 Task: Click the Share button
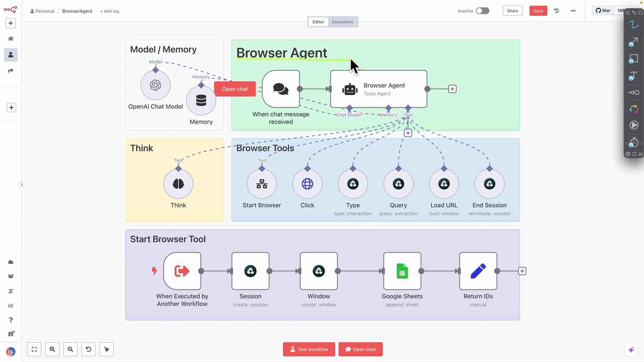[x=513, y=11]
